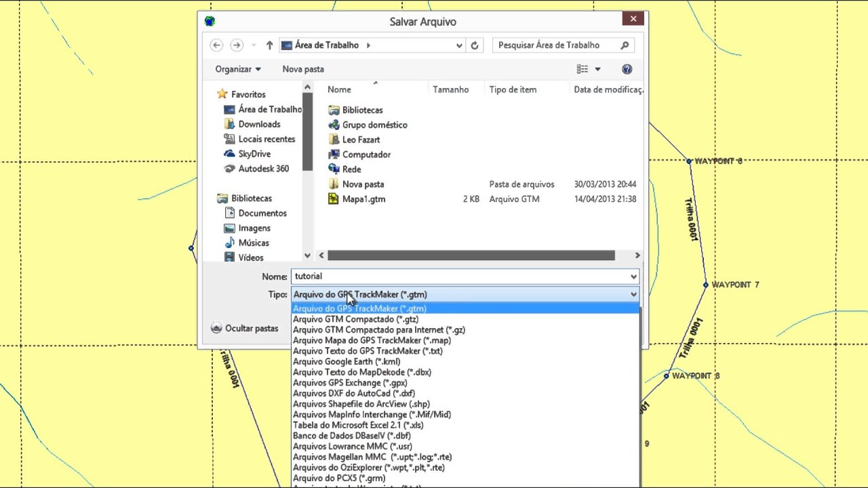The image size is (868, 488).
Task: Refresh the Área de Trabalho location
Action: click(x=475, y=45)
